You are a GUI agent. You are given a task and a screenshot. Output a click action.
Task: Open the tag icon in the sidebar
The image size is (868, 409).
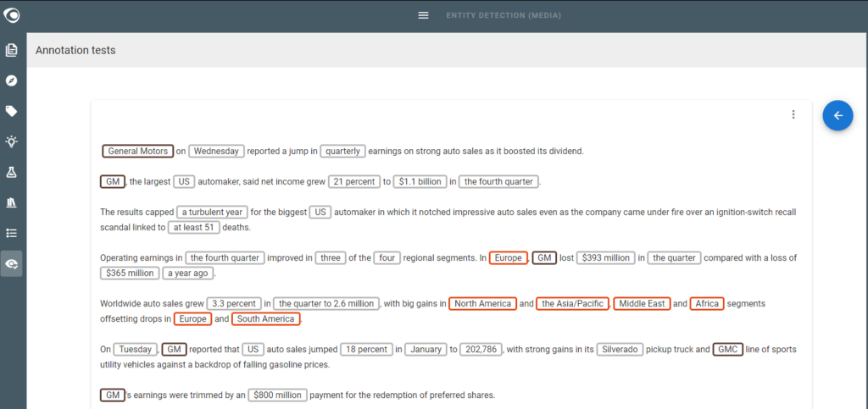(x=12, y=112)
